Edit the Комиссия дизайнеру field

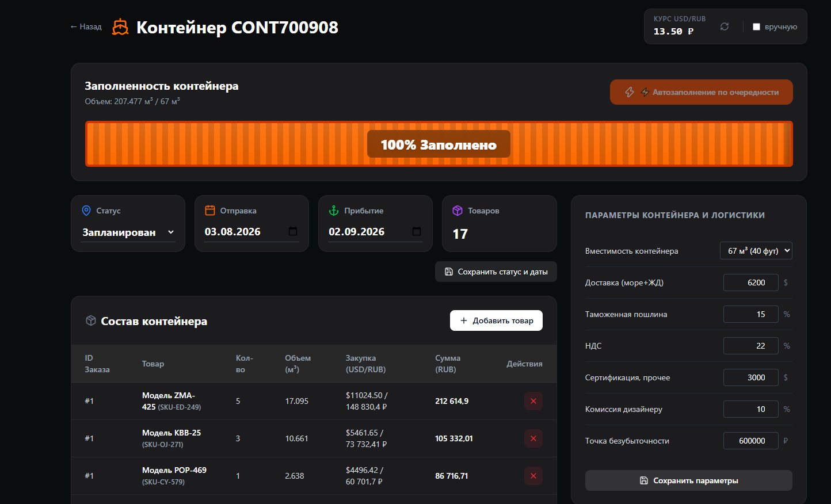coord(751,409)
